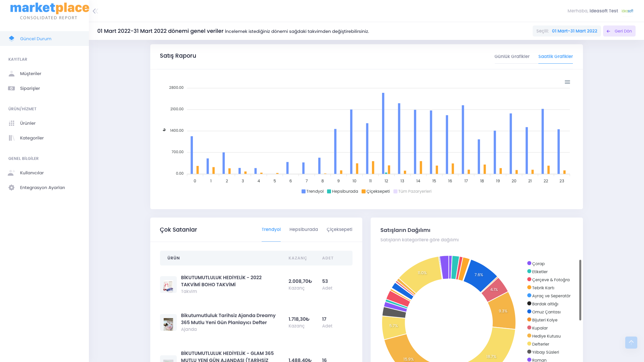Toggle Hepsiburada series in chart legend
This screenshot has width=644, height=362.
click(342, 191)
